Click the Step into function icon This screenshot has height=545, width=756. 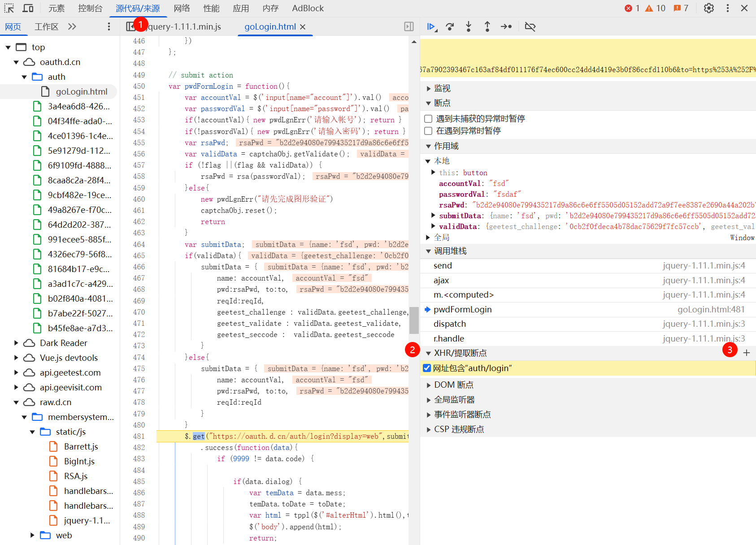[469, 27]
